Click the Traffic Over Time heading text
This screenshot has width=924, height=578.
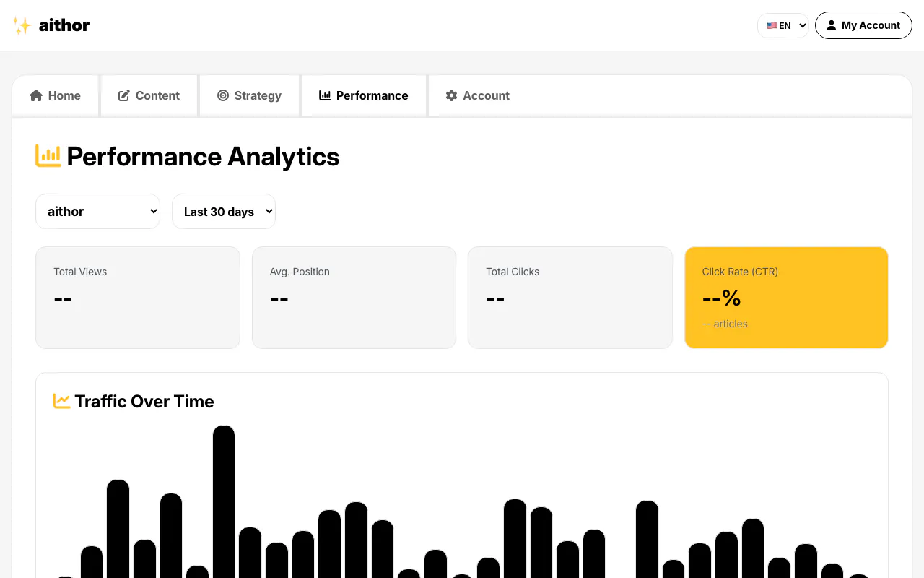(x=144, y=402)
